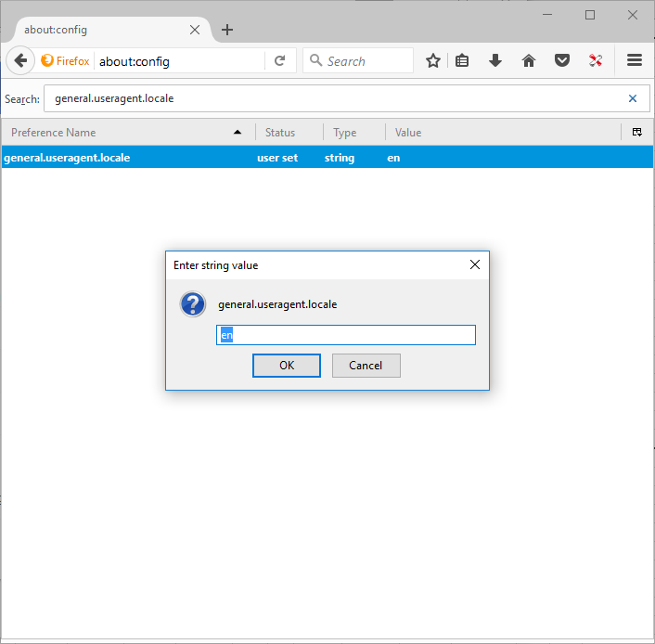This screenshot has height=644, width=655.
Task: Close the Enter string value dialog
Action: pos(475,265)
